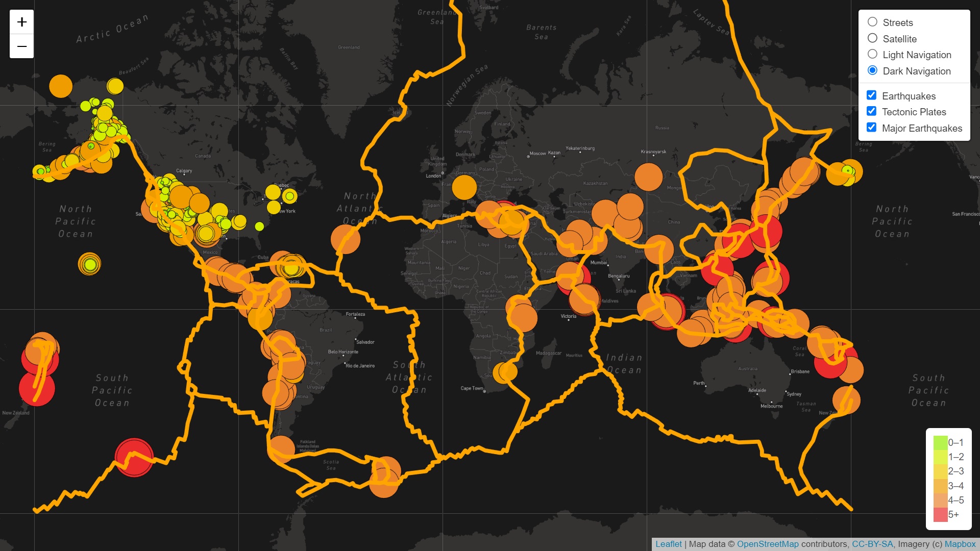Image resolution: width=980 pixels, height=551 pixels.
Task: Click the 2–3 magnitude legend swatch
Action: point(940,471)
